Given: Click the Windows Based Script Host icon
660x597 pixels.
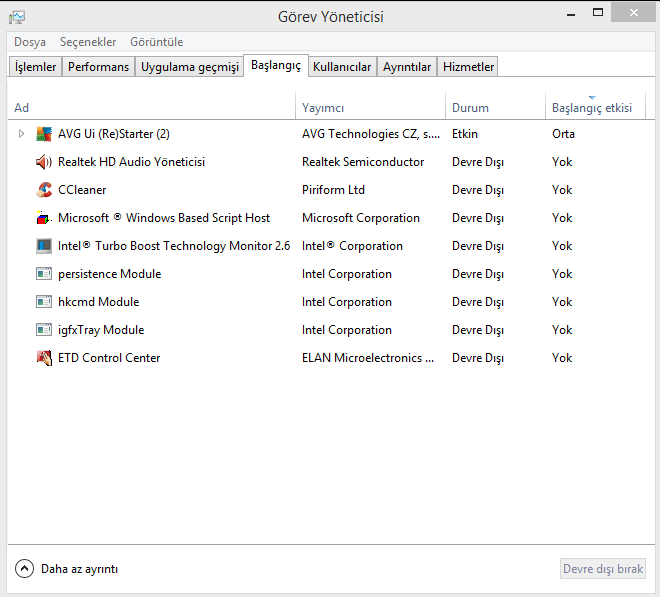Looking at the screenshot, I should click(44, 218).
